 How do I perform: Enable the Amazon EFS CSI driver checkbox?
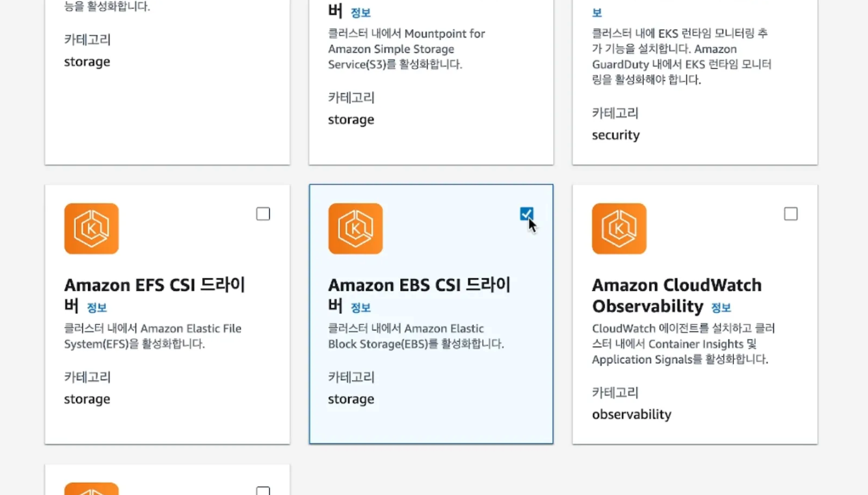point(263,214)
